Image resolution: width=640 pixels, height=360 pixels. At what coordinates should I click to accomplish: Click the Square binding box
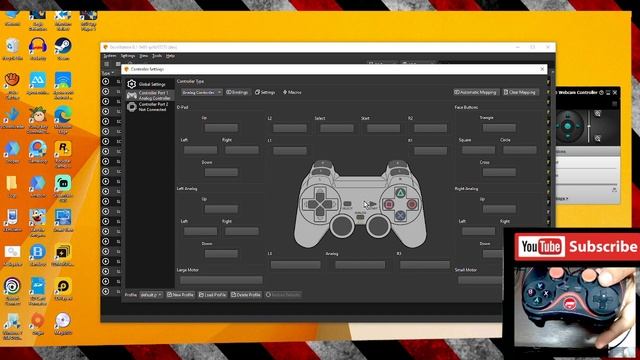478,150
